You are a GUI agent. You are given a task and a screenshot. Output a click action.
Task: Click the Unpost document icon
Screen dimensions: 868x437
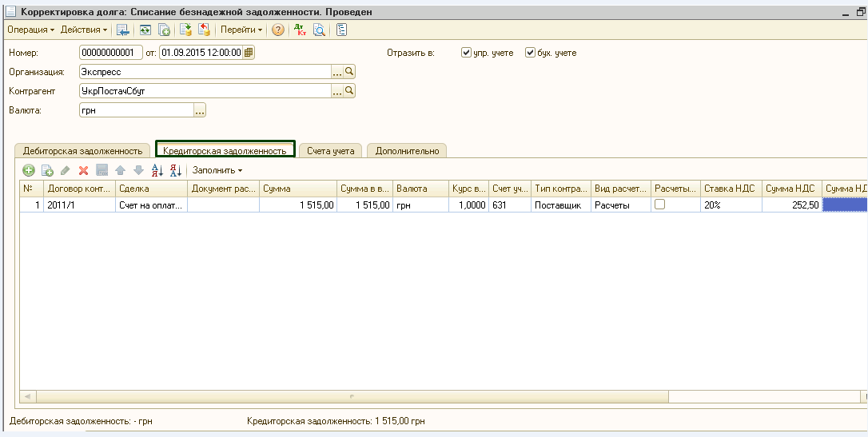coord(205,30)
